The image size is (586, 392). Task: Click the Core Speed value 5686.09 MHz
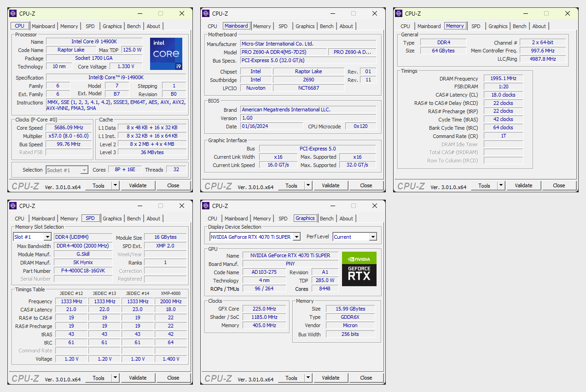70,128
